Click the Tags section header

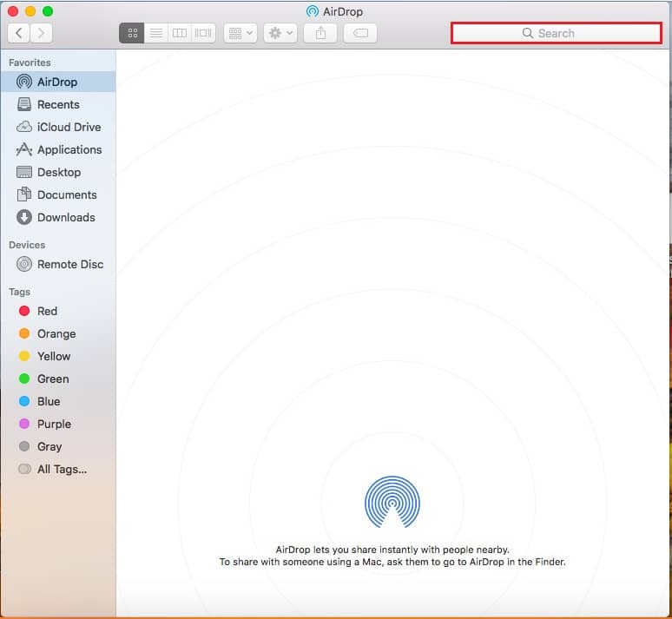pyautogui.click(x=19, y=292)
